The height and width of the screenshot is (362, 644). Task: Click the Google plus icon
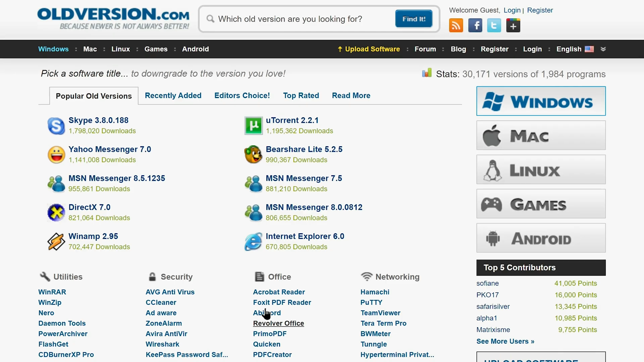(513, 25)
